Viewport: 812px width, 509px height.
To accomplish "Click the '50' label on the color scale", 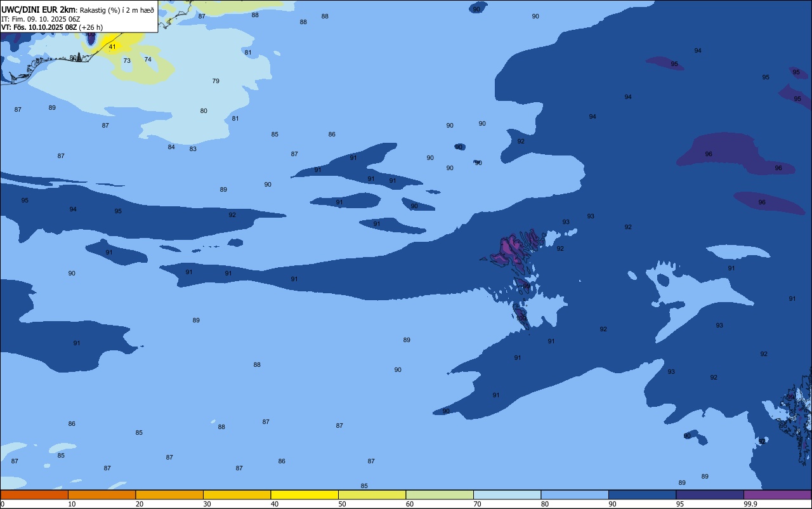I will tap(342, 504).
